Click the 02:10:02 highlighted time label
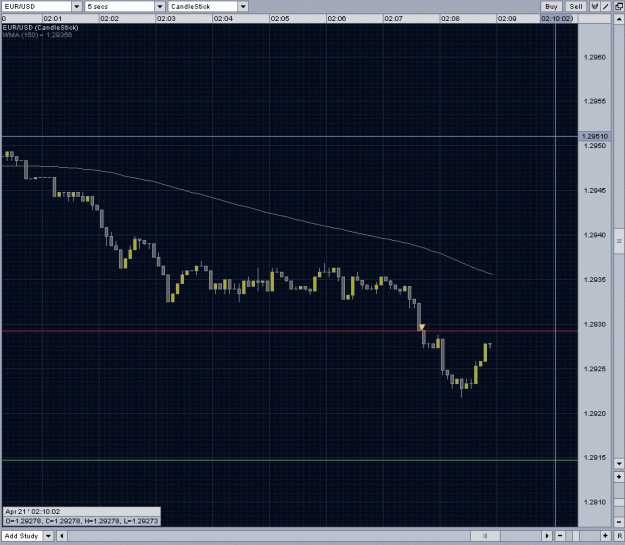625x545 pixels. coord(557,18)
